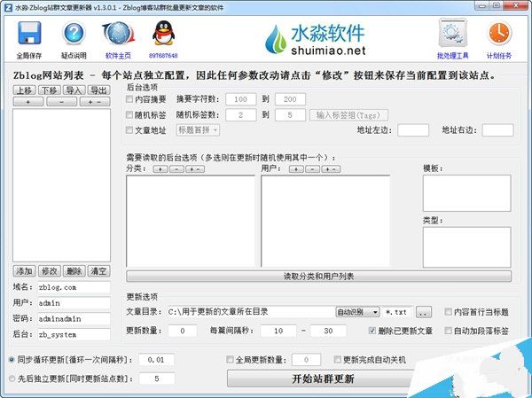Click the 后台 field with zb_system
Screen dimensions: 532x398
74,334
